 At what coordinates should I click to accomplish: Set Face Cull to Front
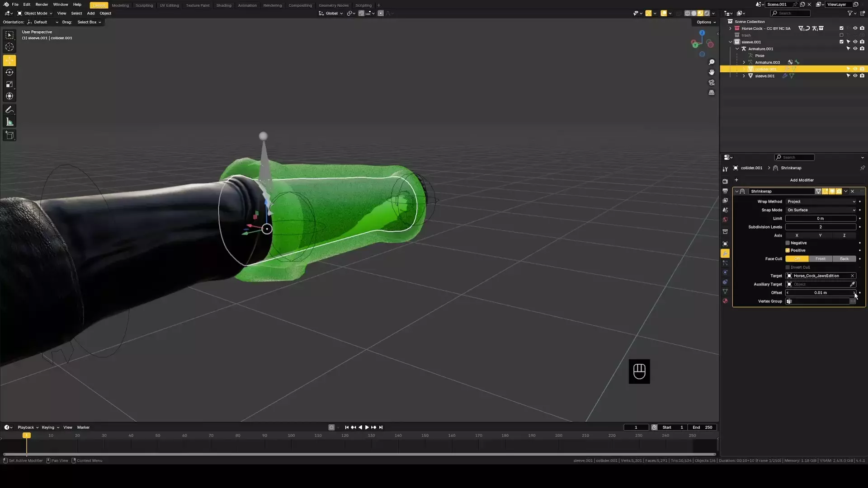click(820, 259)
